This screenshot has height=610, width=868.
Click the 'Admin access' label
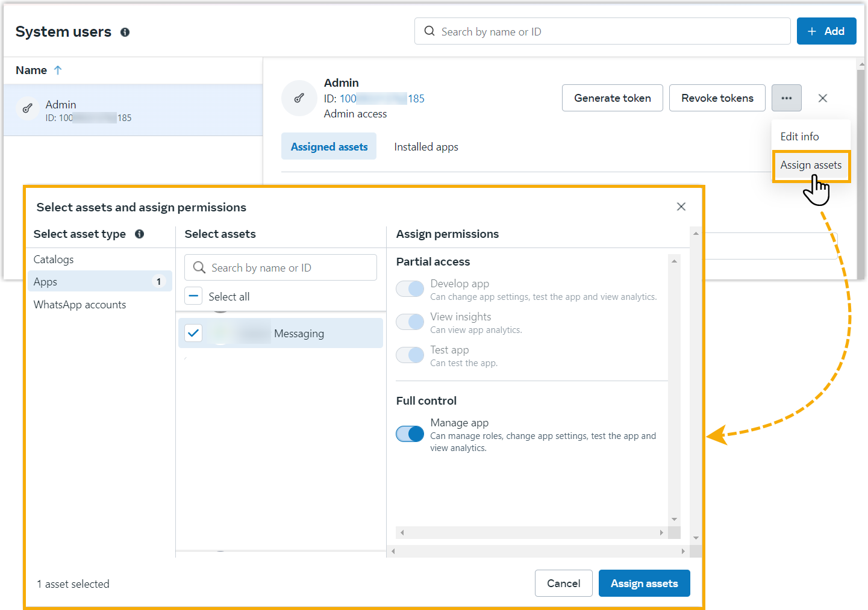[x=355, y=114]
